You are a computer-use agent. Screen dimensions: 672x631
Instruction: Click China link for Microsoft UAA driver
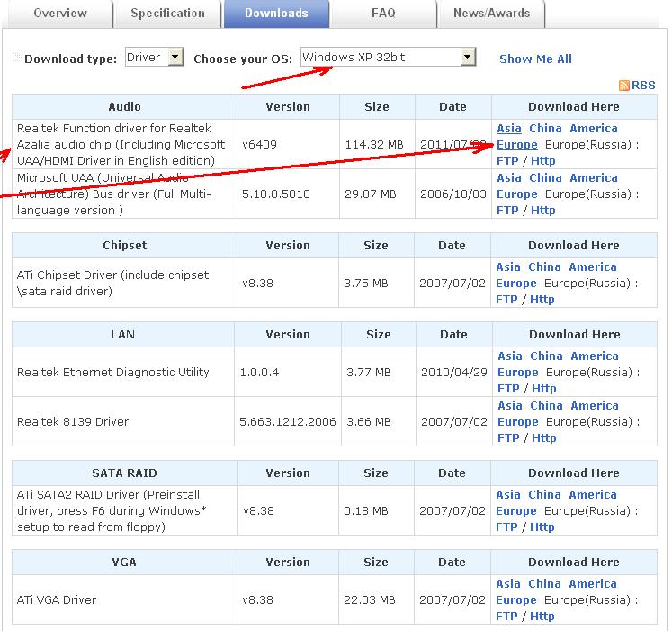[x=544, y=178]
